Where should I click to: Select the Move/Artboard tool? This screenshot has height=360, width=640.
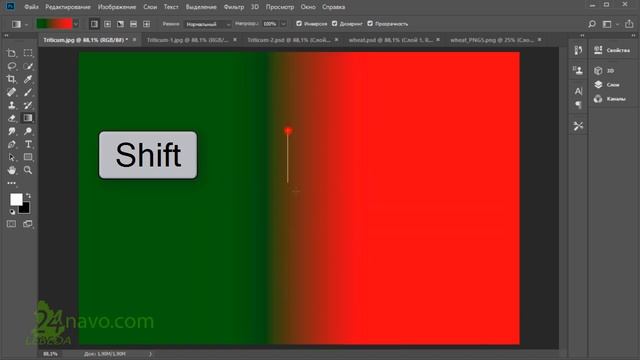click(11, 53)
